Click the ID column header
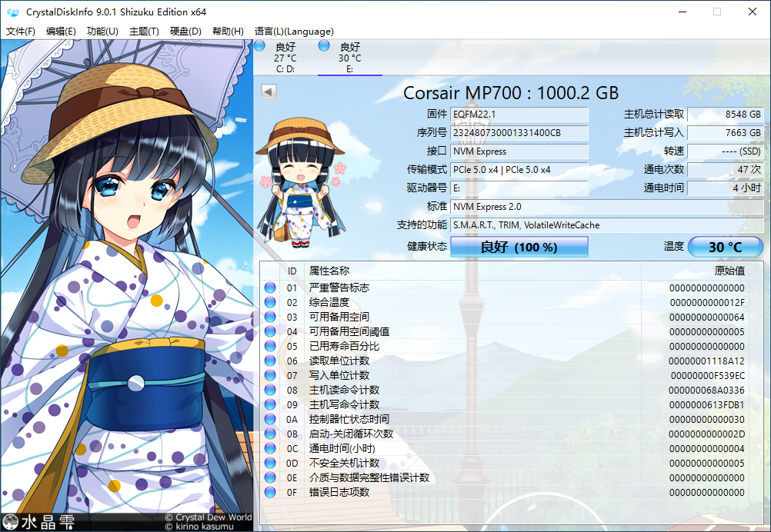The image size is (771, 532). tap(292, 271)
